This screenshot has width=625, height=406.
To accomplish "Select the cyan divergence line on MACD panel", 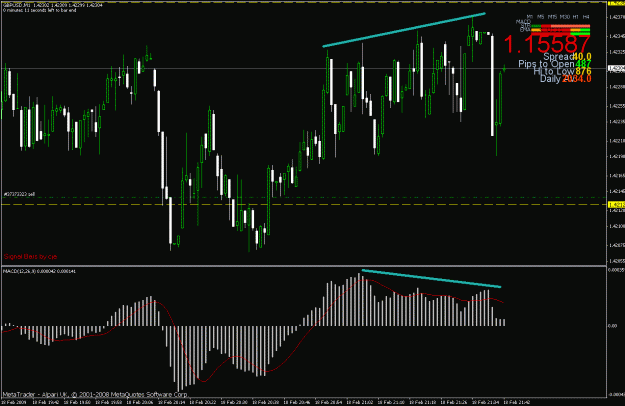I will [431, 279].
